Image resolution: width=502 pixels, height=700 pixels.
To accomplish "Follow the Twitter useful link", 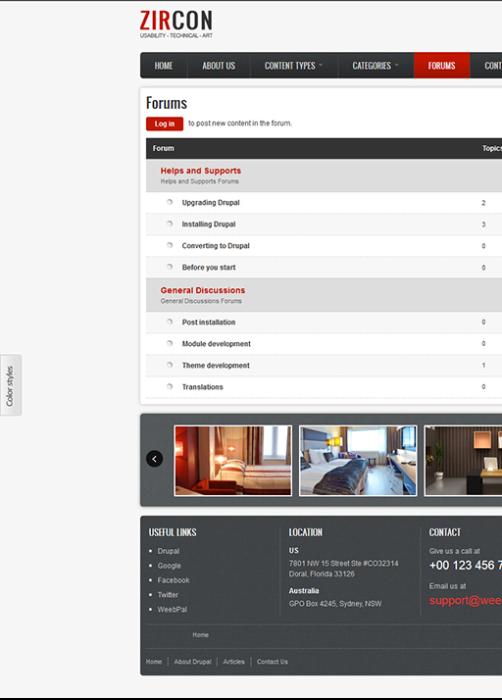I will click(168, 595).
